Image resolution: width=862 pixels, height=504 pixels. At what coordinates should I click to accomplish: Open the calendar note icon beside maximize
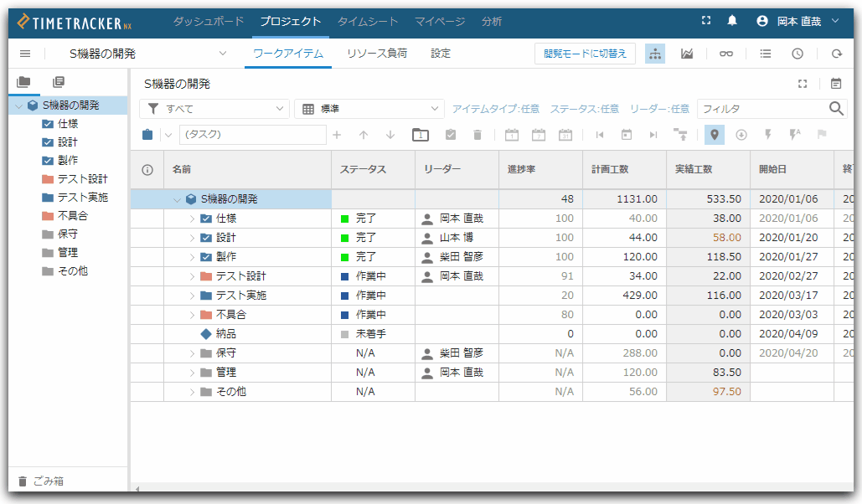coord(836,84)
